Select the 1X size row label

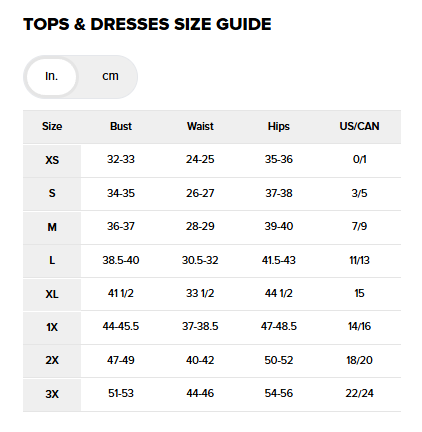tap(52, 328)
